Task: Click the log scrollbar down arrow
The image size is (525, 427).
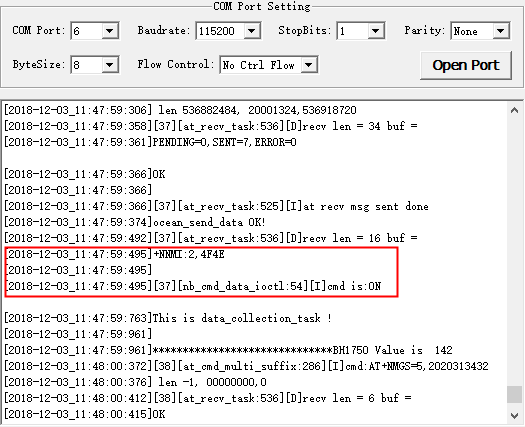Action: (515, 416)
